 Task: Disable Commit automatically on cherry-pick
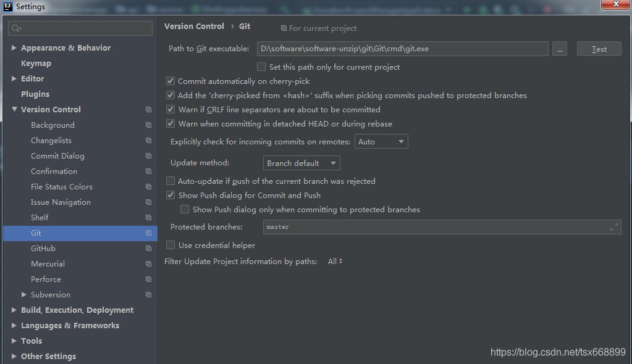[171, 81]
